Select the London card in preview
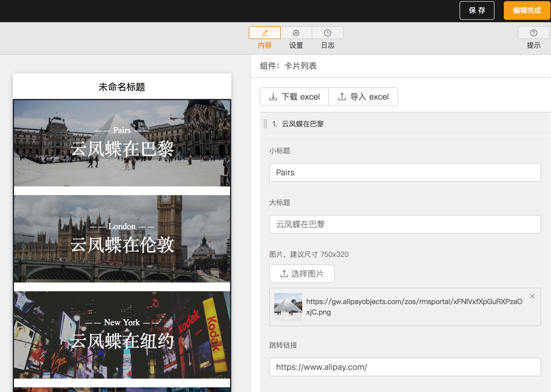Viewport: 551px width, 392px height. [122, 239]
